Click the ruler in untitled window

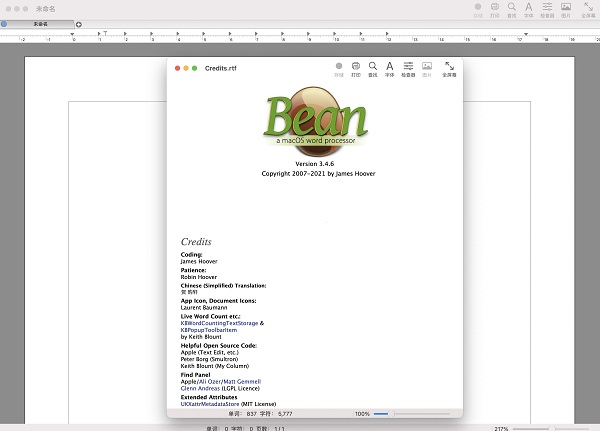click(x=300, y=36)
